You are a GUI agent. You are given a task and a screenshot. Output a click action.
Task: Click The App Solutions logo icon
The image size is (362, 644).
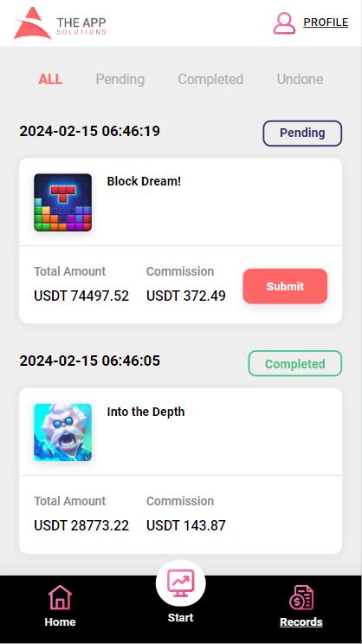[x=32, y=23]
